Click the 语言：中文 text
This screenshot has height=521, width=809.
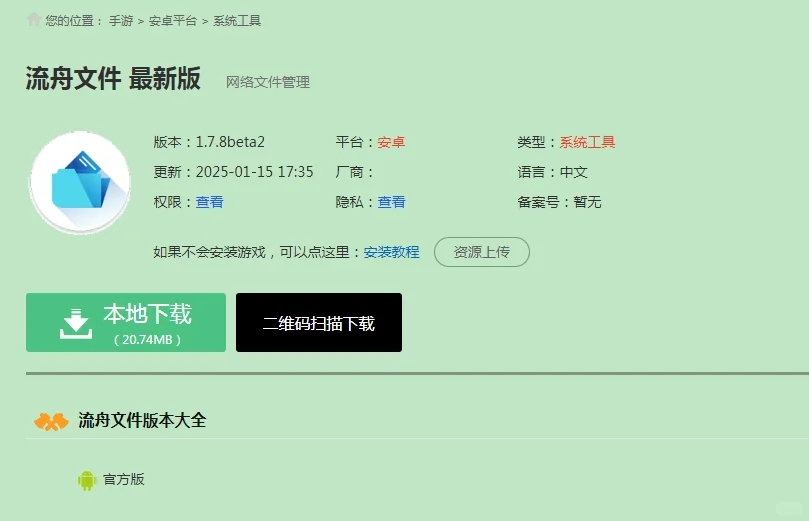tap(553, 172)
